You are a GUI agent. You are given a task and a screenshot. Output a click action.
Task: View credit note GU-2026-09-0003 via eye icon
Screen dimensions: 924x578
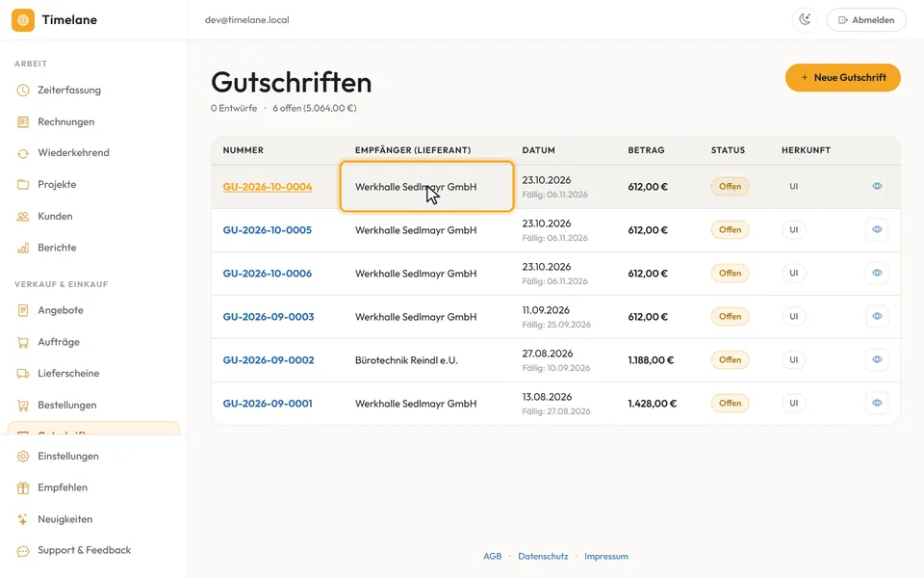tap(877, 316)
